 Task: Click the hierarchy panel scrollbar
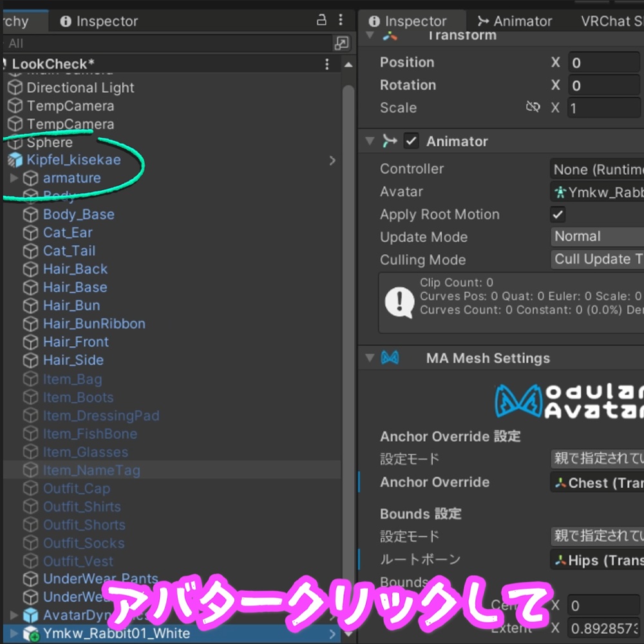[348, 322]
